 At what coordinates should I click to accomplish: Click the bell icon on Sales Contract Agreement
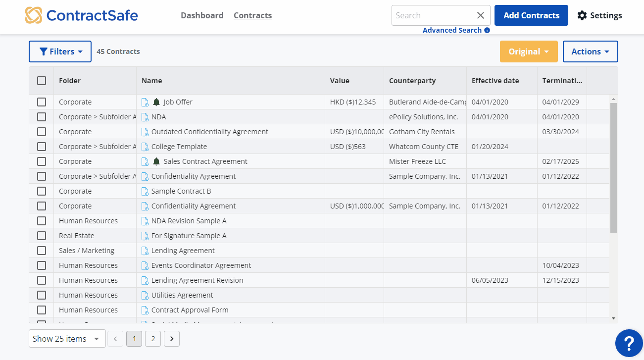click(156, 161)
